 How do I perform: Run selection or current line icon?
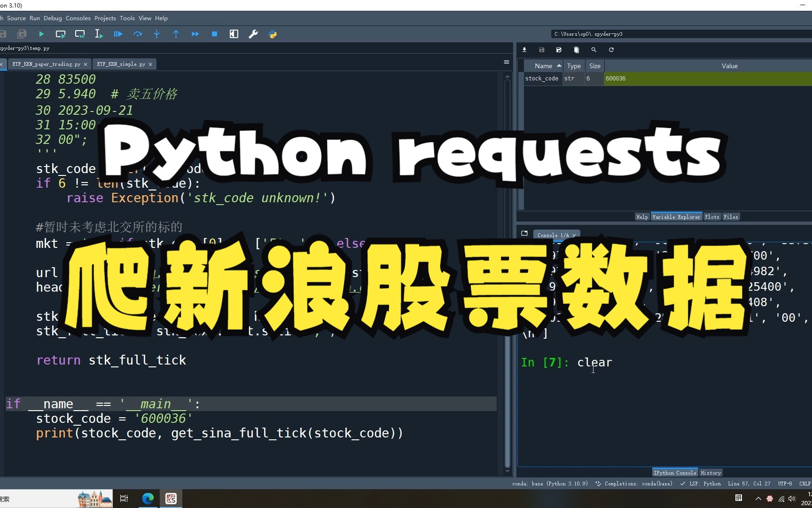(99, 34)
